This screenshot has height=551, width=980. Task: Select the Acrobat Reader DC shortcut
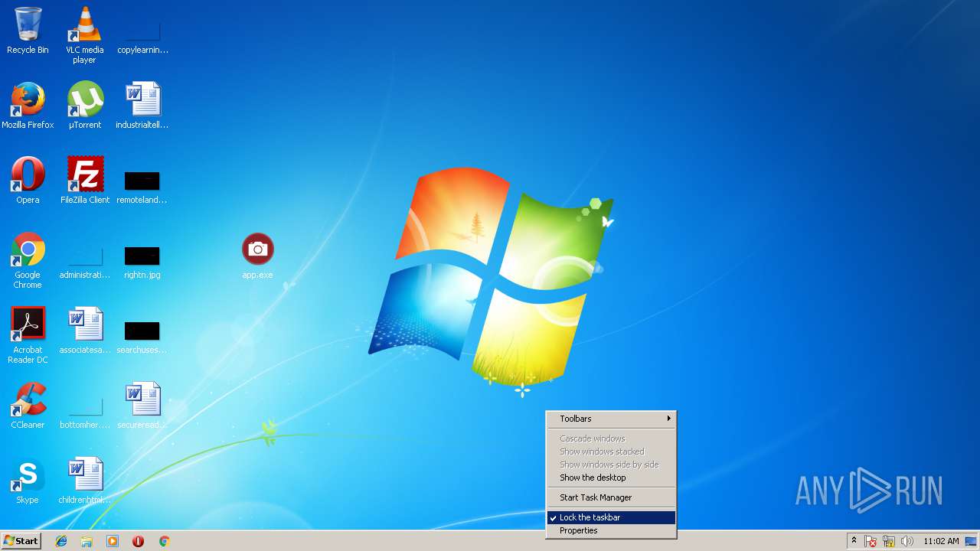tap(28, 335)
